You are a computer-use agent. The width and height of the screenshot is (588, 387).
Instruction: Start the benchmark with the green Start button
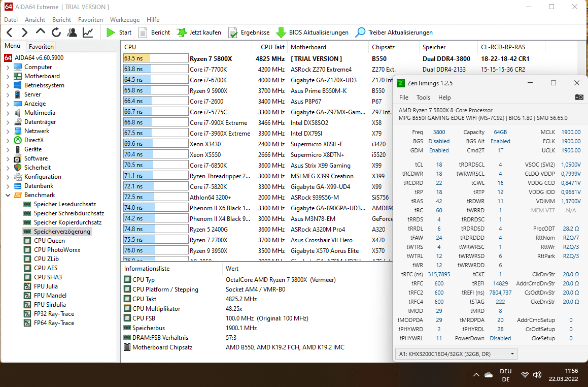[119, 33]
